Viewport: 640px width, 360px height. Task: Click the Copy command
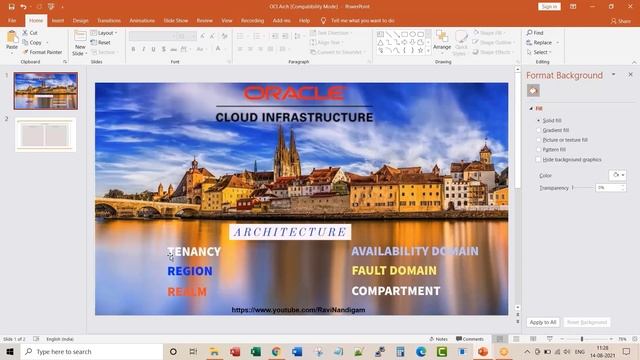click(x=32, y=42)
